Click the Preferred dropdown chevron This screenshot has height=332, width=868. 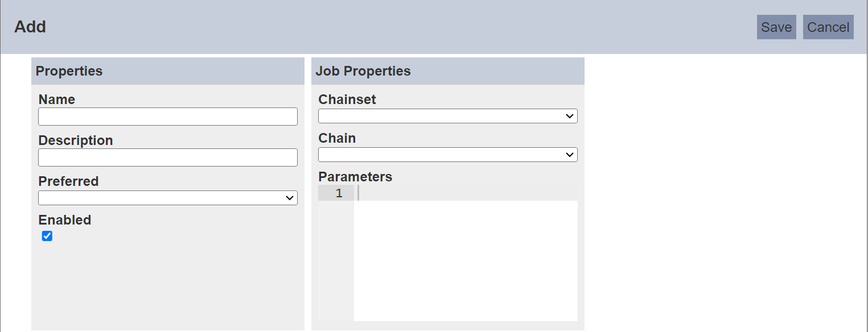pyautogui.click(x=290, y=198)
